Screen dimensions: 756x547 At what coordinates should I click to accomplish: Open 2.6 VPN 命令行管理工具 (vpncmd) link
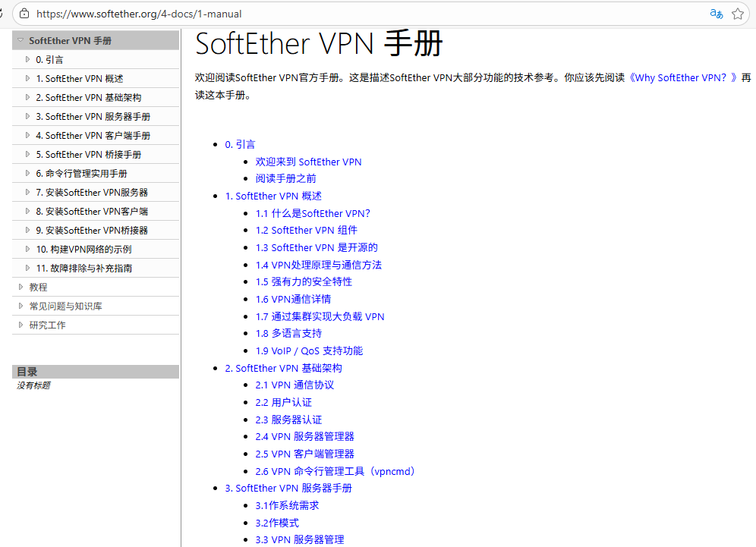coord(335,471)
